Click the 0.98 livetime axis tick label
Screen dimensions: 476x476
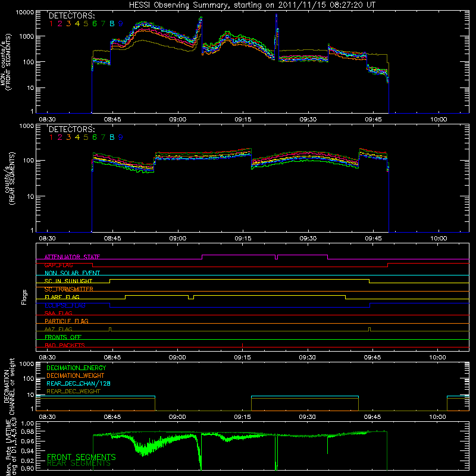tap(27, 431)
